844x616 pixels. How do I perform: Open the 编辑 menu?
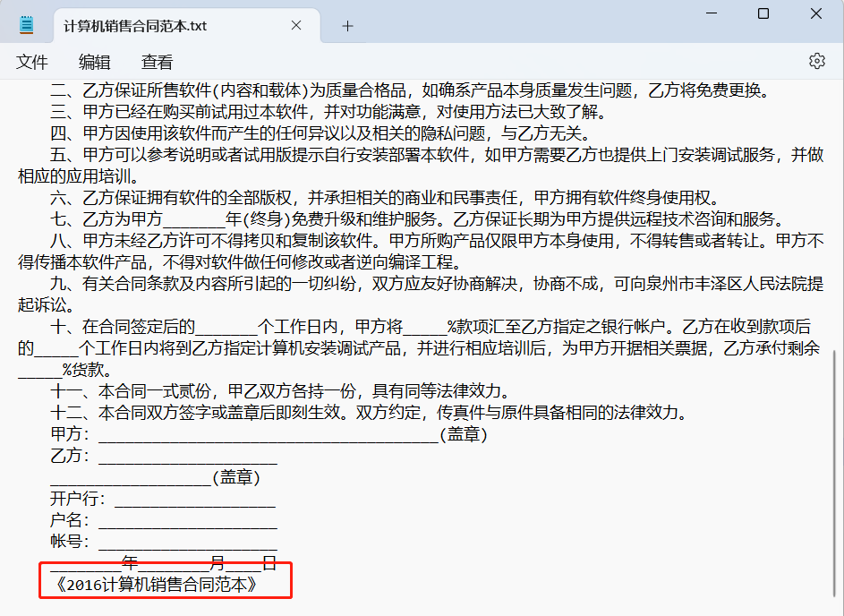(94, 63)
